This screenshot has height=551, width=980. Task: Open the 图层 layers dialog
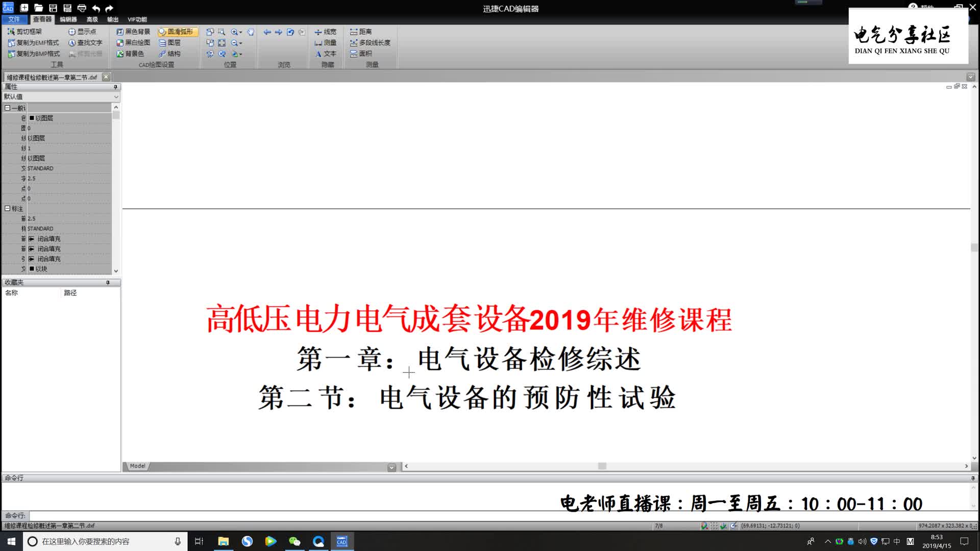[x=169, y=43]
